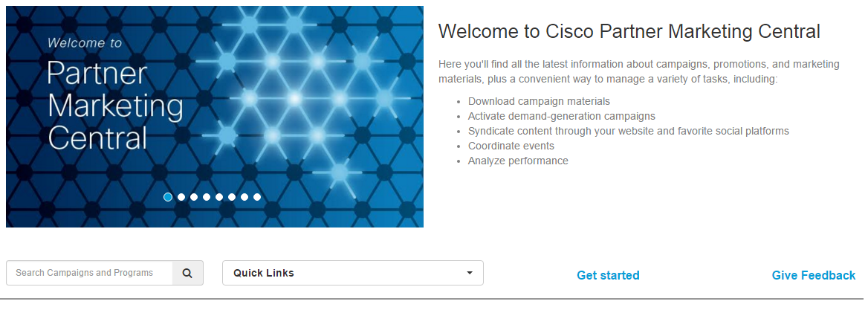Image resolution: width=868 pixels, height=313 pixels.
Task: Show the fourth carousel slide dot
Action: point(206,197)
